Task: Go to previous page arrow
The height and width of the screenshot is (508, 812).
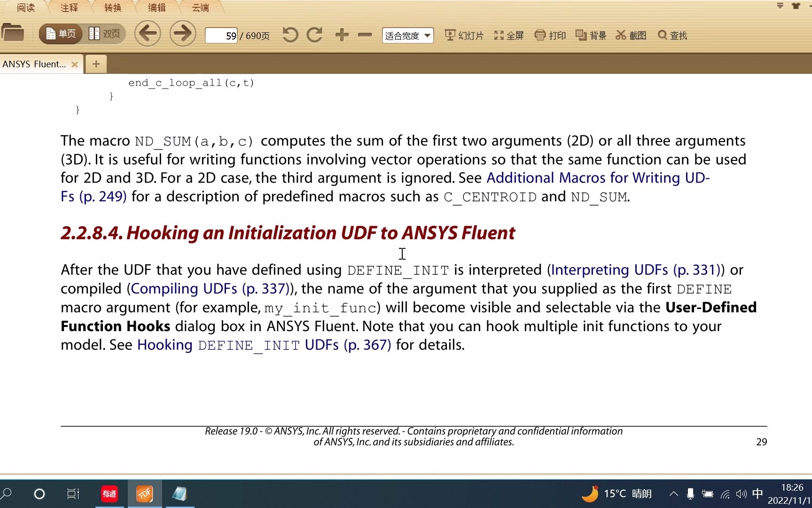Action: click(148, 33)
